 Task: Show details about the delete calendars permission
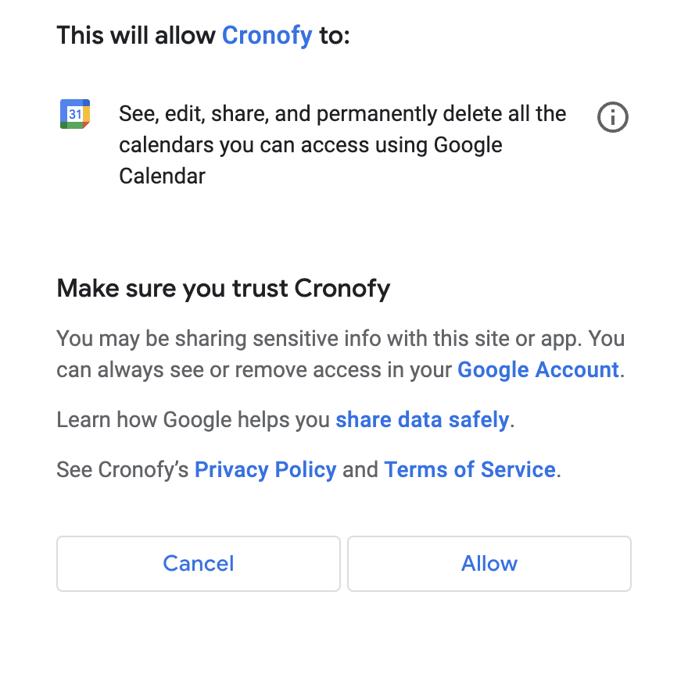coord(613,117)
